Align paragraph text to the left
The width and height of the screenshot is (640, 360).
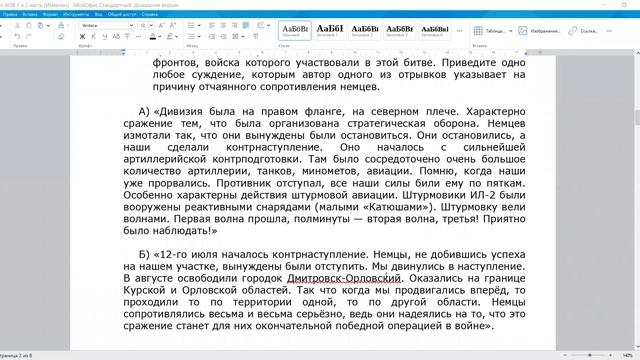(x=212, y=25)
